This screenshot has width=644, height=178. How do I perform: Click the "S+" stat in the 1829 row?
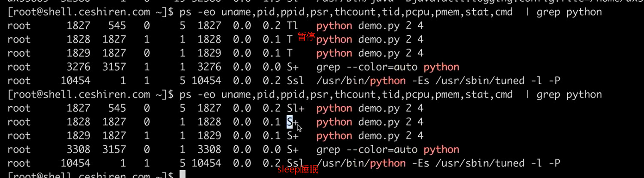(x=293, y=136)
